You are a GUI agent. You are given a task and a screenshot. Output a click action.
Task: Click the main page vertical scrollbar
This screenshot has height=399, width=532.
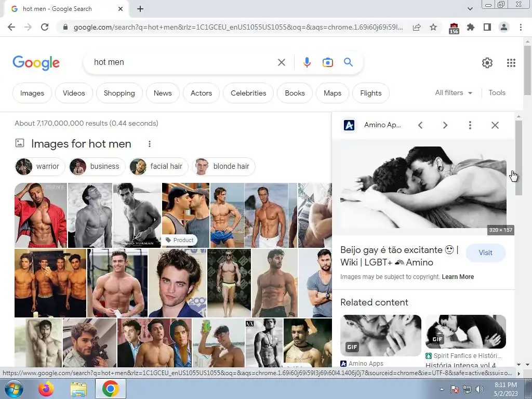point(527,70)
